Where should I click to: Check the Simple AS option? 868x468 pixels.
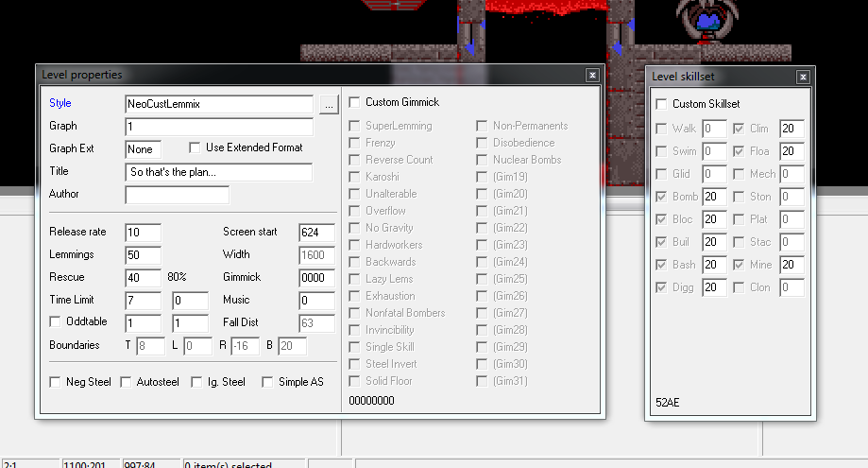click(x=268, y=382)
